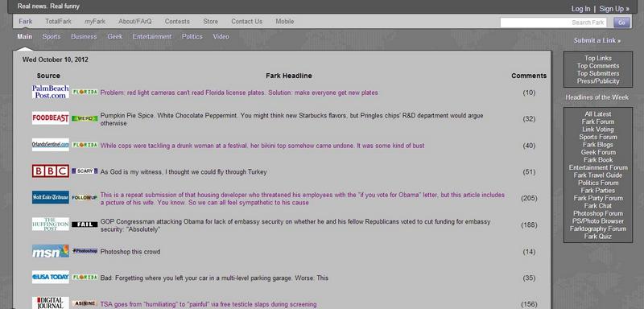Open the Contact Us menu item

[x=246, y=22]
